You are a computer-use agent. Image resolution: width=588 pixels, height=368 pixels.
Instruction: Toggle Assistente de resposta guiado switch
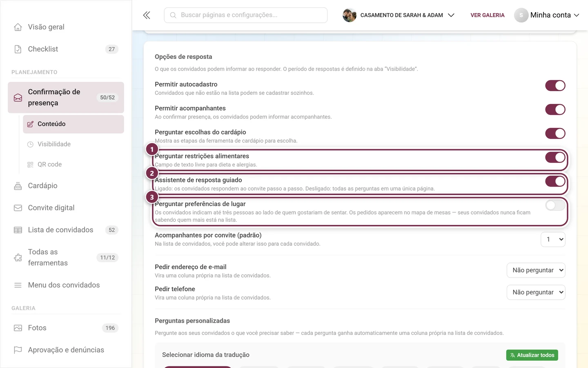point(555,181)
